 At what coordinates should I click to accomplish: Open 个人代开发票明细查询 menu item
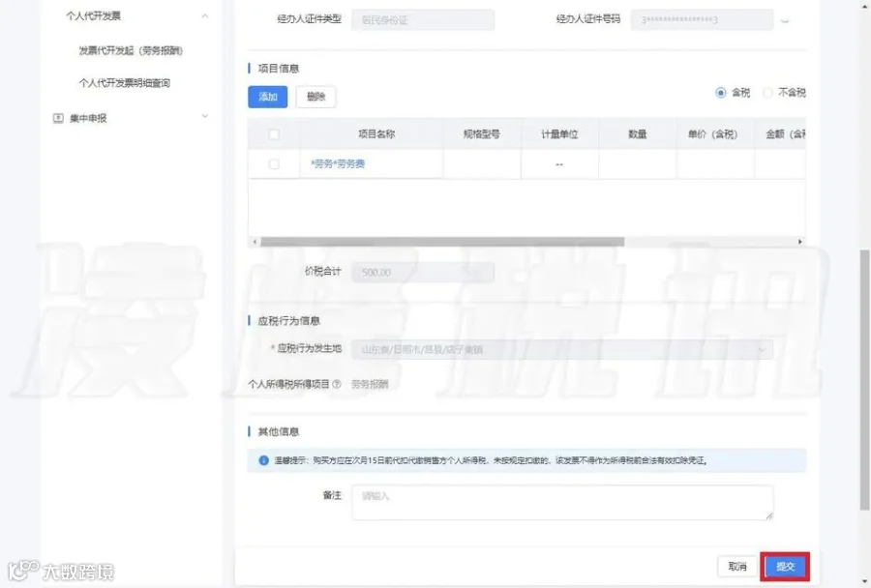coord(125,83)
